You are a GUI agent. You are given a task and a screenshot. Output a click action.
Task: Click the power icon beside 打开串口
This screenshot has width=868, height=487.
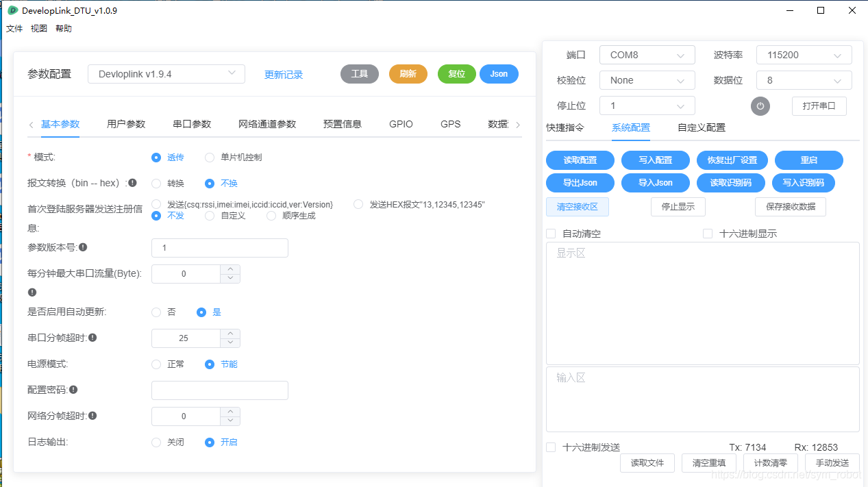[x=760, y=106]
